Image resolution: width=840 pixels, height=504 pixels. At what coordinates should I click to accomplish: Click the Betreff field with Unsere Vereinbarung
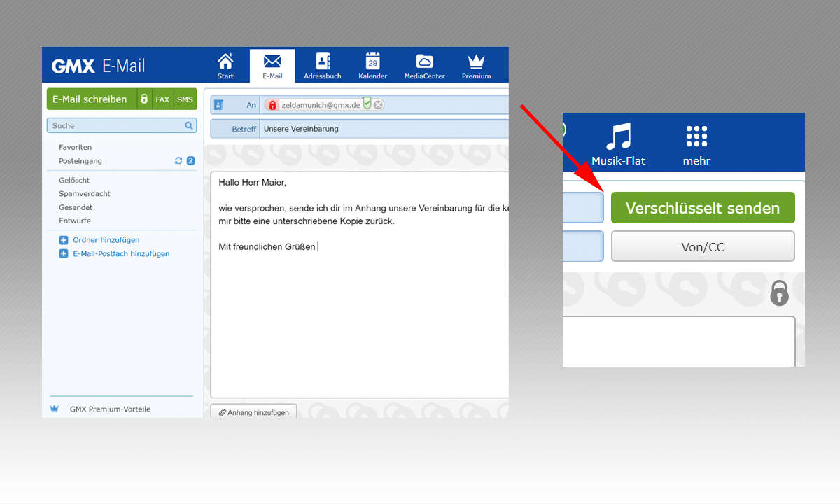[384, 129]
